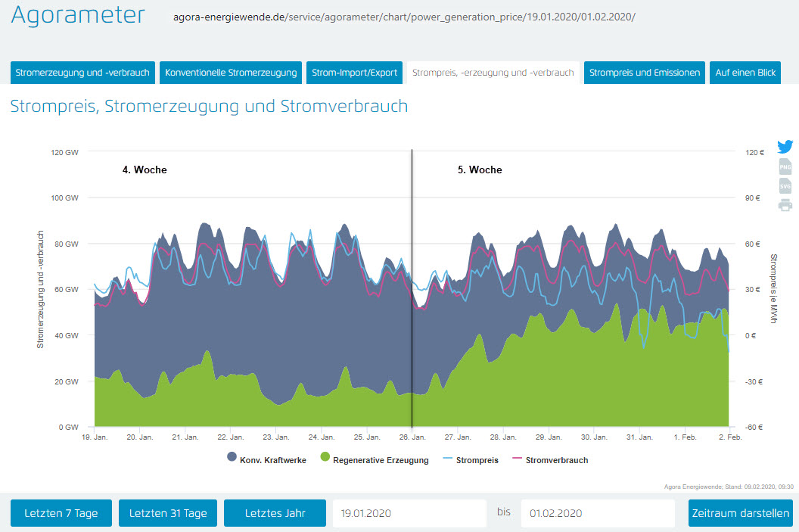The width and height of the screenshot is (799, 532).
Task: Switch to Konventionelle Stromerzeugung tab
Action: click(231, 73)
